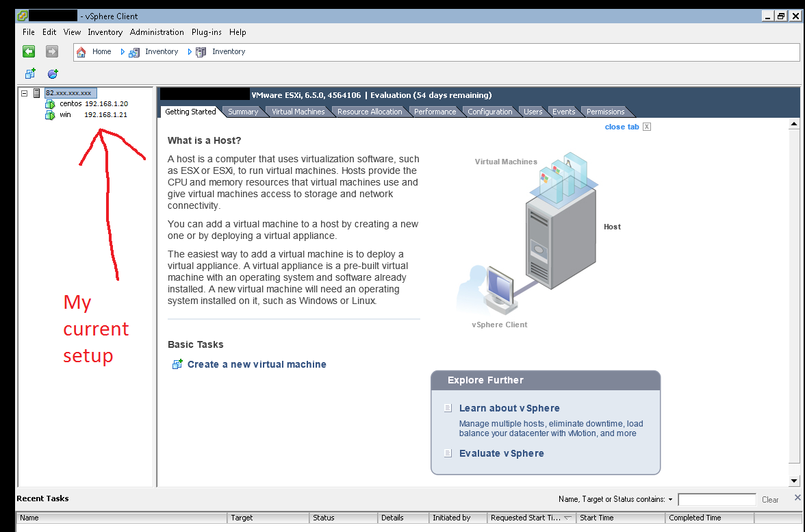Collapse the 82.xxx.xxx.xxx host tree node
The image size is (805, 532).
(x=24, y=93)
